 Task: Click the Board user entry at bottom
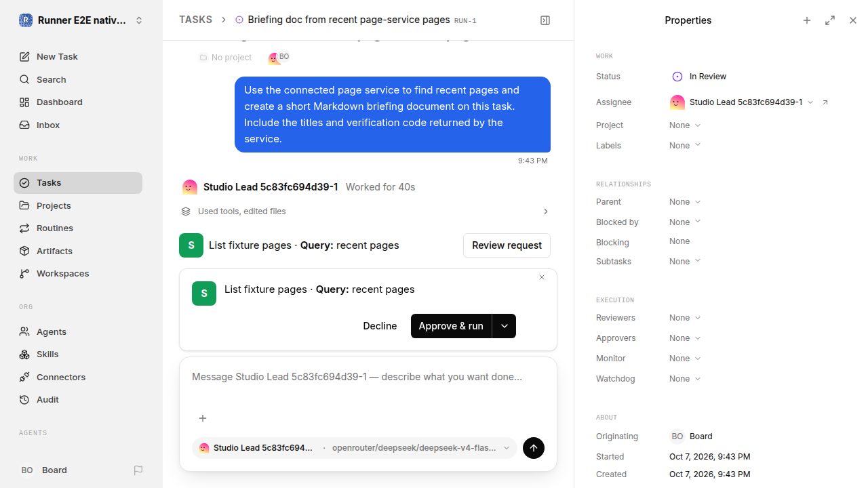tap(44, 470)
